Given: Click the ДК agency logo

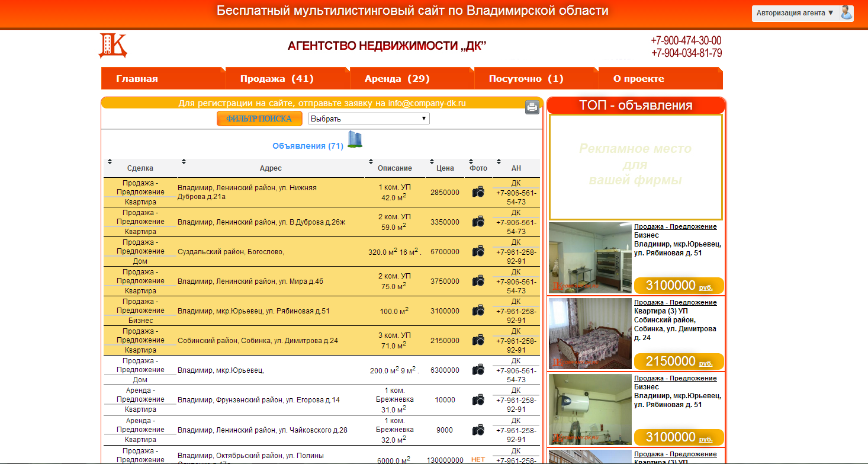Looking at the screenshot, I should click(112, 46).
